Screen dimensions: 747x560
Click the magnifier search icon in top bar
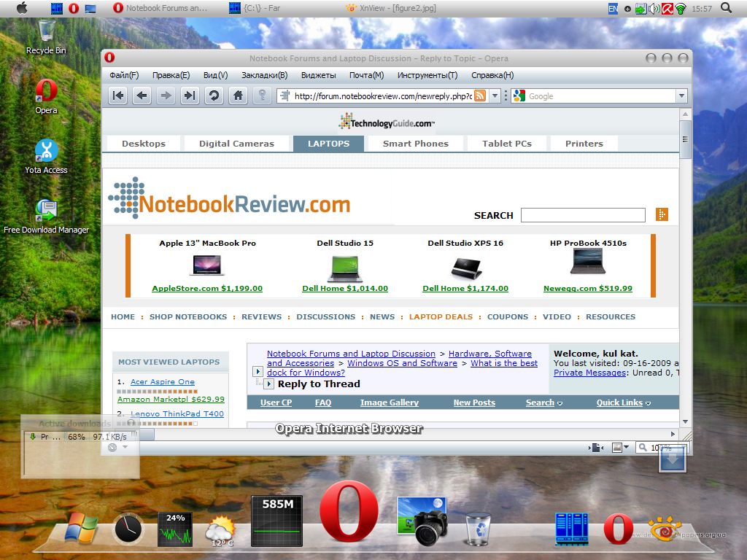[x=726, y=7]
